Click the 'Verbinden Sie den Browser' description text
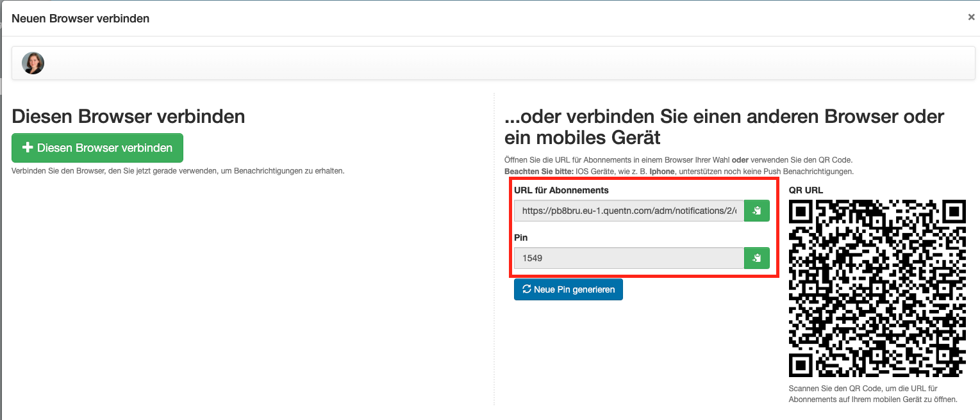980x420 pixels. coord(178,171)
